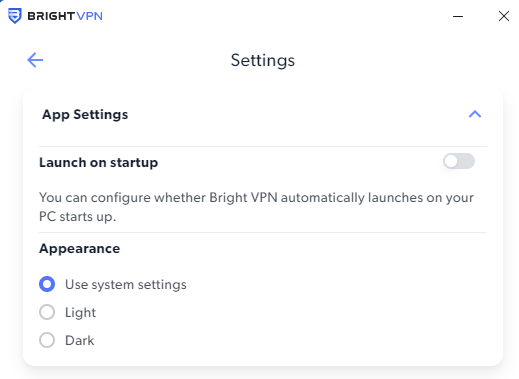
Task: Click the BRIGHTVPN wordmark in title bar
Action: [x=65, y=16]
